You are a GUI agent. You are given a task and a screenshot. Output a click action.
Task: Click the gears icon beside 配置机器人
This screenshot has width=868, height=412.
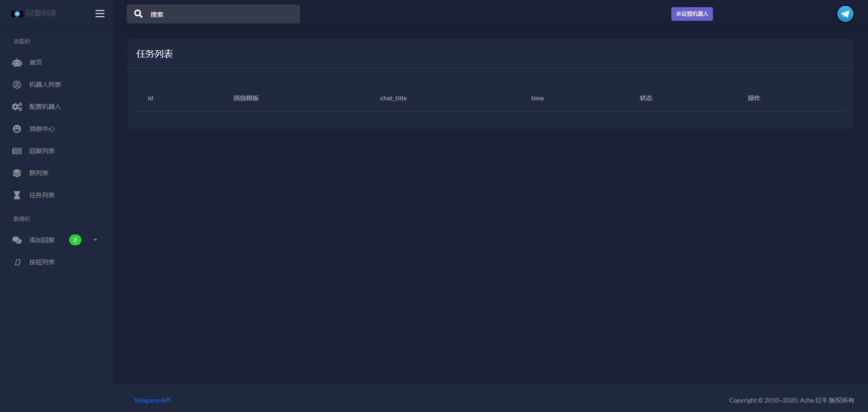pos(17,107)
